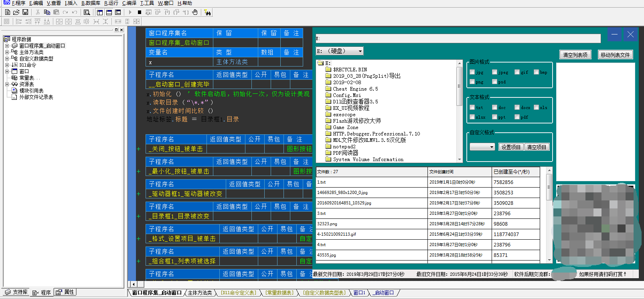Expand the _关闭_按钮_被单击 subroutine plus sign
Screen dimensions: 644x299
[x=139, y=149]
